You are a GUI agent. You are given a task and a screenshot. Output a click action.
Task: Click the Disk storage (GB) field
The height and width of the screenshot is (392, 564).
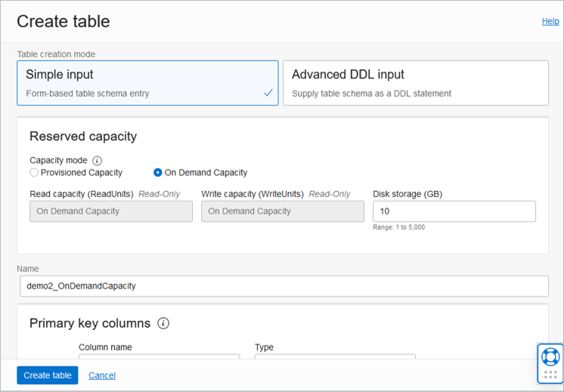[x=454, y=211]
